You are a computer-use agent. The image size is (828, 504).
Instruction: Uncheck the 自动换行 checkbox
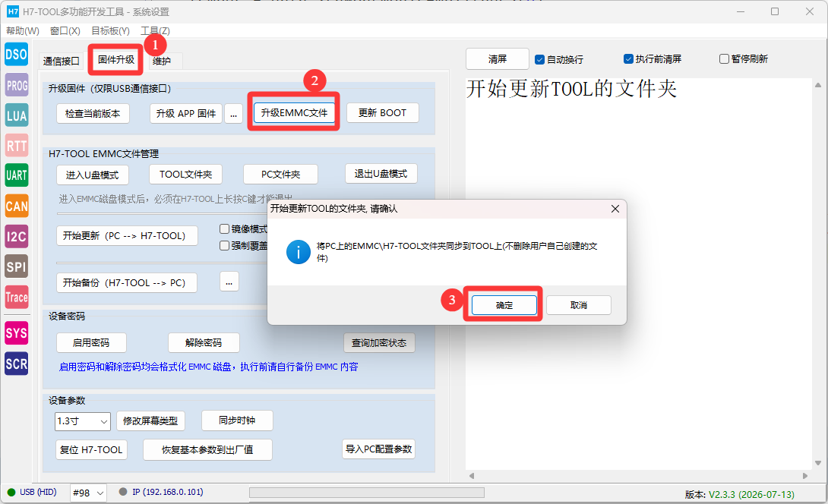(x=539, y=60)
